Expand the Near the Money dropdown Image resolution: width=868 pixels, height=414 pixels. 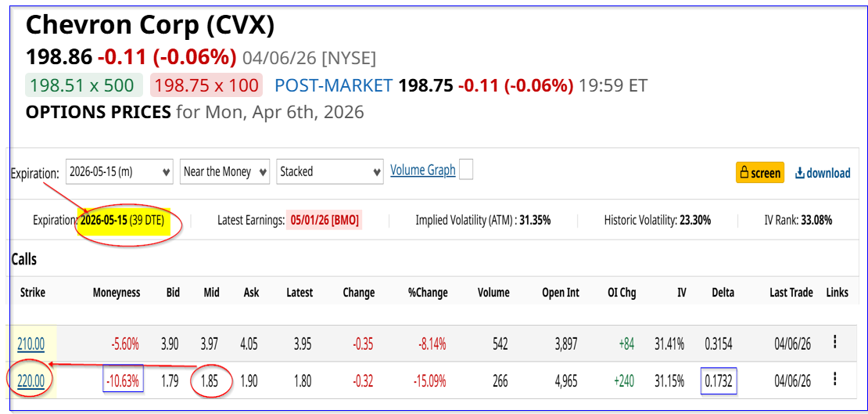[x=225, y=171]
